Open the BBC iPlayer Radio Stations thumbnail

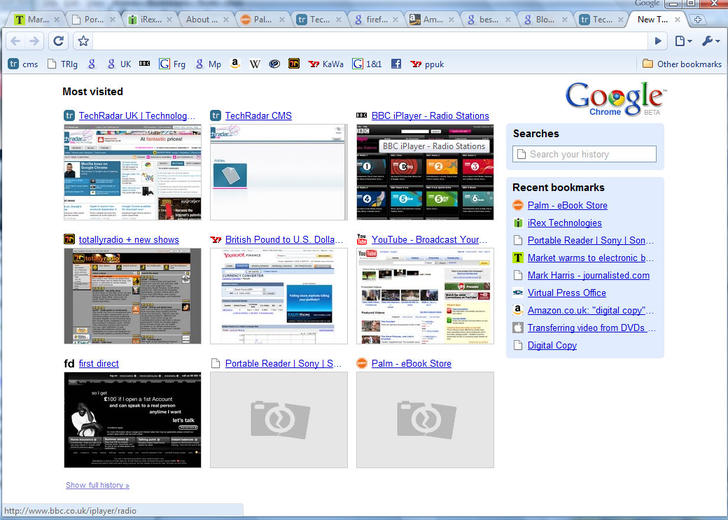(425, 172)
